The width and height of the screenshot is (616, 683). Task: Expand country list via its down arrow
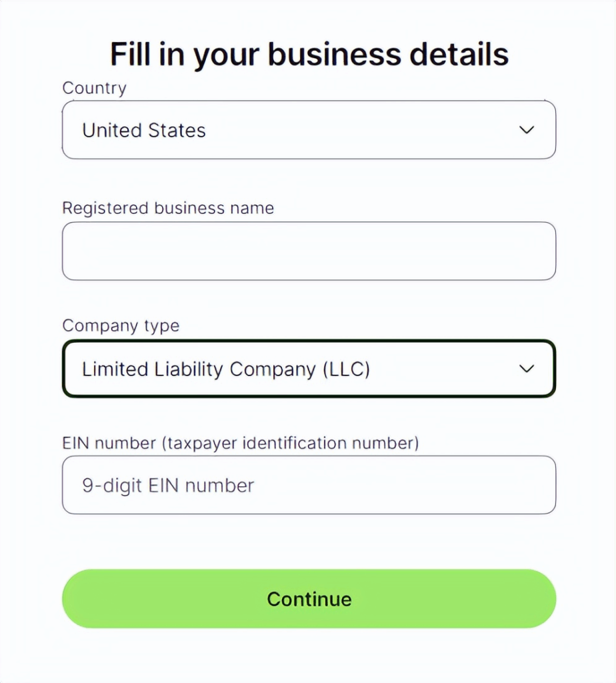[x=527, y=130]
